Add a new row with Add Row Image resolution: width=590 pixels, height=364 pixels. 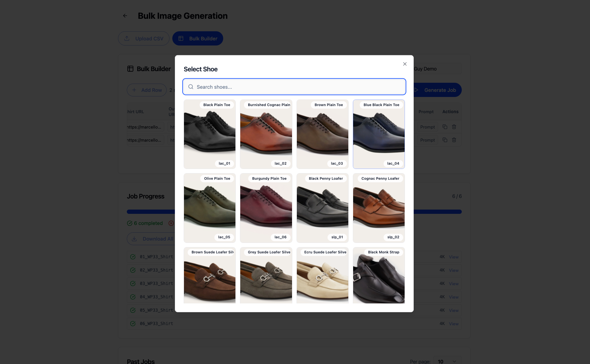click(147, 90)
